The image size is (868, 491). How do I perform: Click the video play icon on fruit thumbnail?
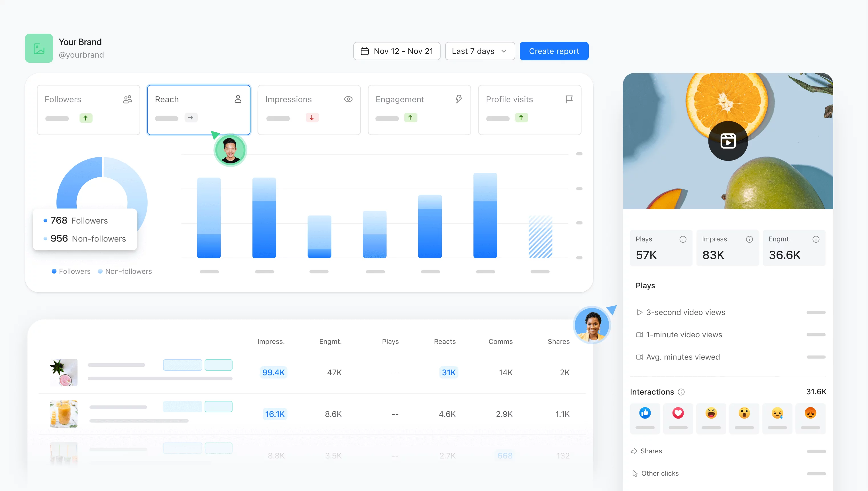click(728, 141)
